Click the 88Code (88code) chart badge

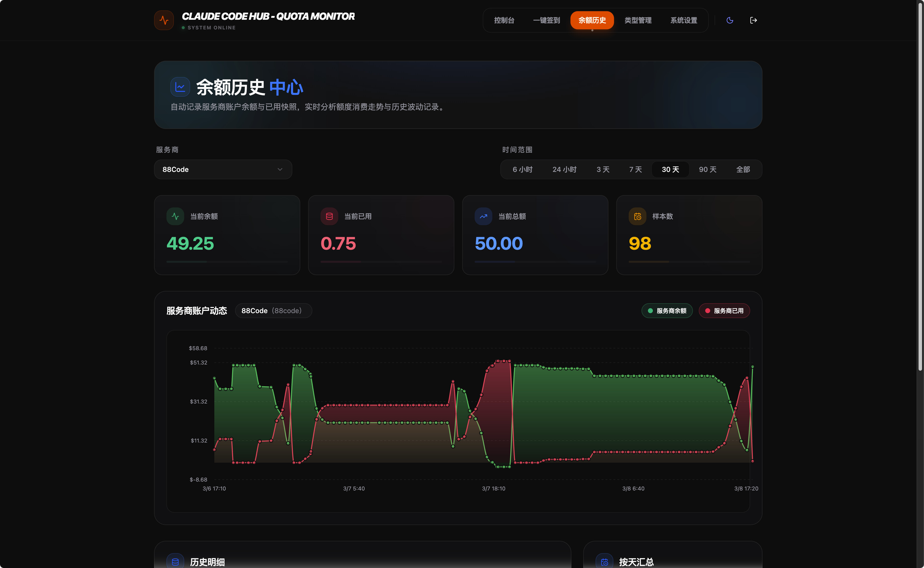(x=273, y=311)
